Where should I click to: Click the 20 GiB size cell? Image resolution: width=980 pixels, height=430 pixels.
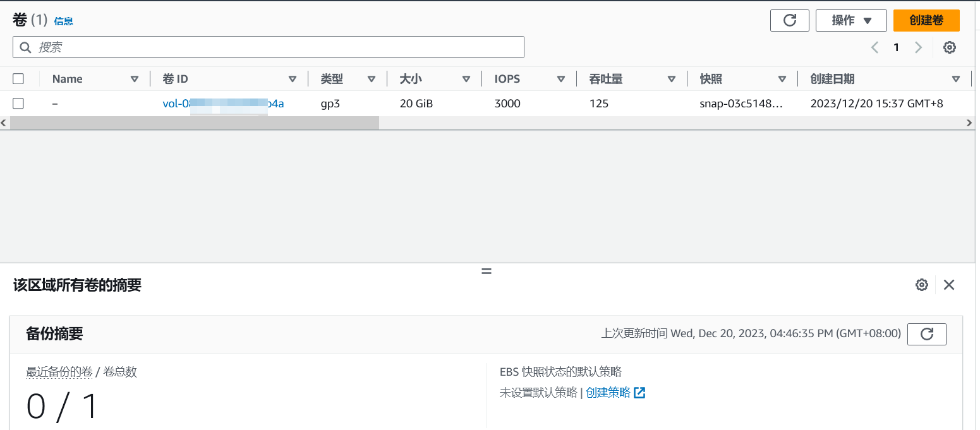(x=416, y=104)
